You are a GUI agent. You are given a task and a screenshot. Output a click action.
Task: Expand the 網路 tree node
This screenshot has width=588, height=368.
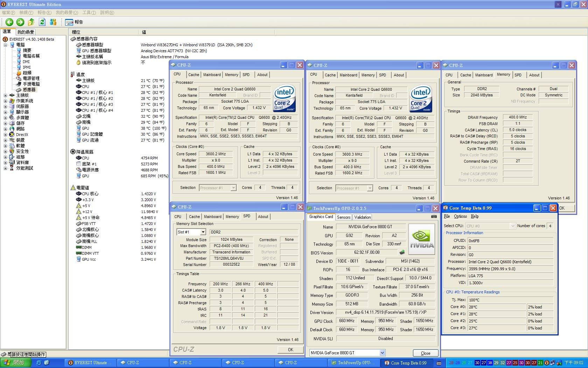5,129
